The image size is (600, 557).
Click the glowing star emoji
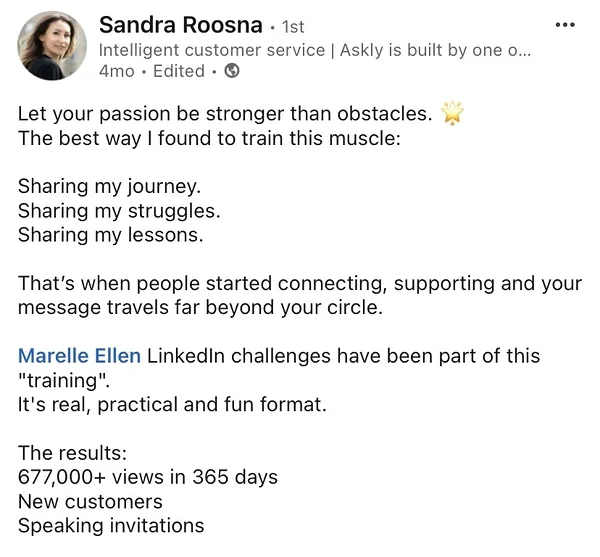tap(455, 114)
